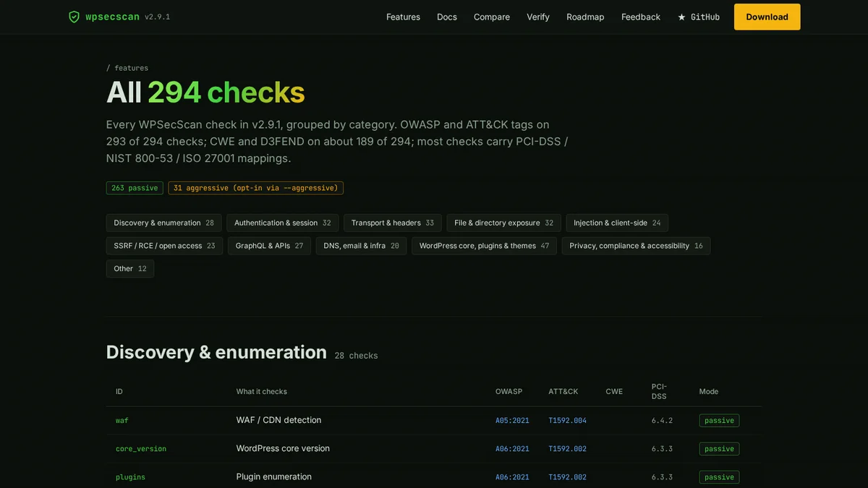This screenshot has height=488, width=868.
Task: Select WordPress core, plugins & themes chip
Action: [x=484, y=246]
